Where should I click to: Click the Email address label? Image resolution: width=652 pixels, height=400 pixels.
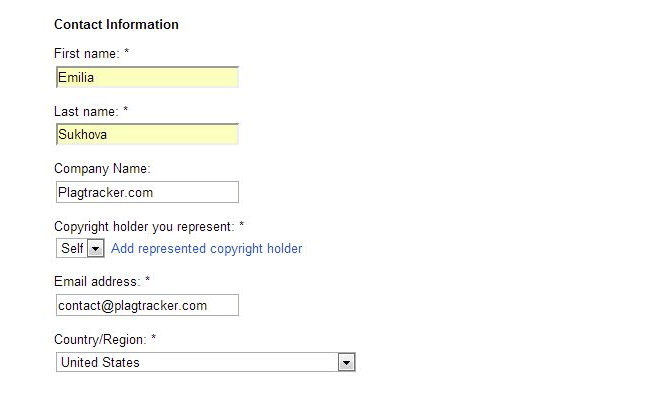point(97,282)
